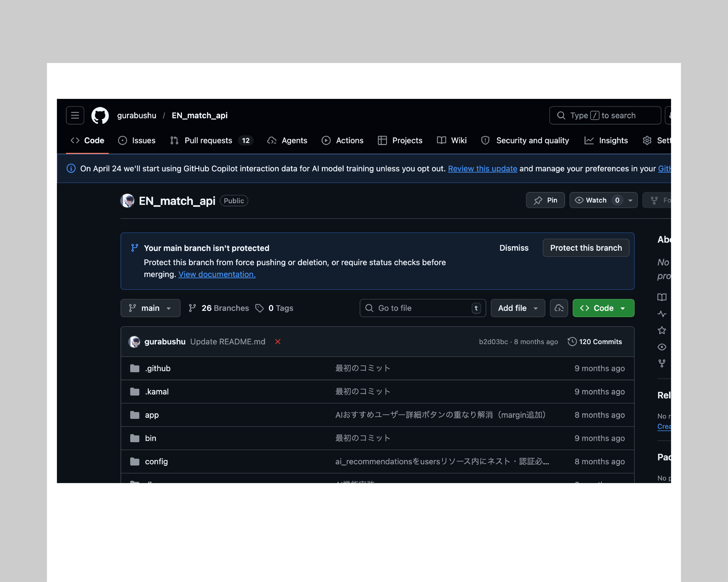Click the fork icon in sidebar

point(662,363)
